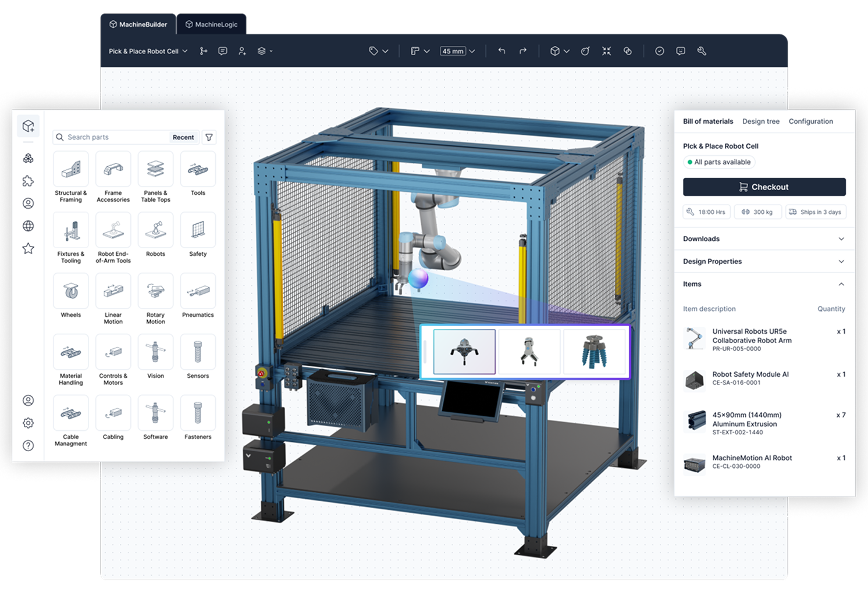Open the favorites star in the left sidebar
This screenshot has height=593, width=868.
pyautogui.click(x=28, y=249)
